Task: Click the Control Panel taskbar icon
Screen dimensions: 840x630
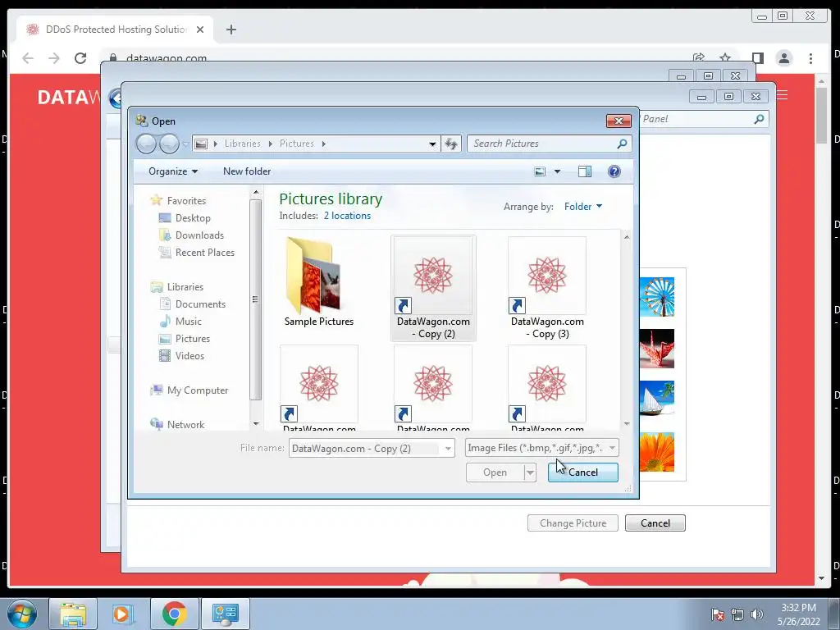Action: [225, 614]
